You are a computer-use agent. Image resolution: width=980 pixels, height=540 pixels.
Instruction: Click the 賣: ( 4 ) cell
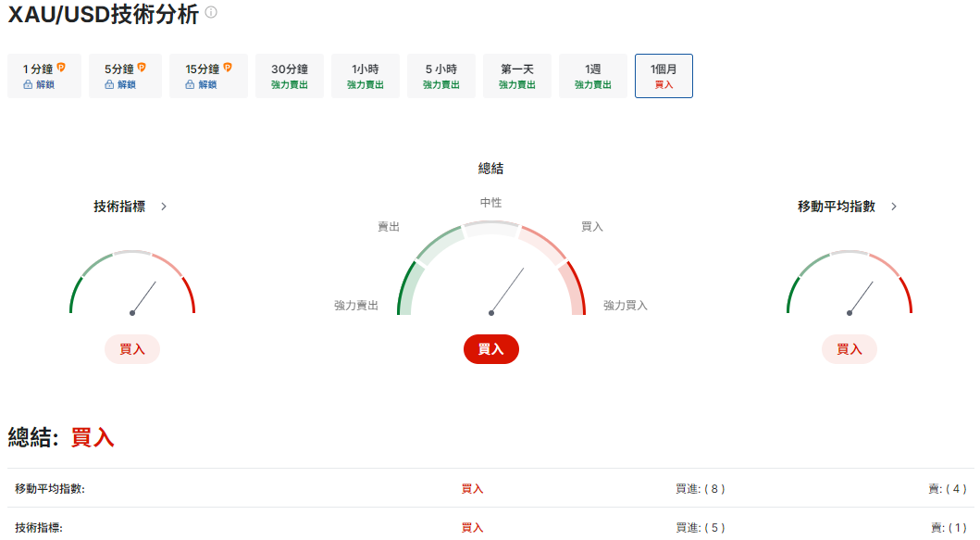tap(949, 489)
